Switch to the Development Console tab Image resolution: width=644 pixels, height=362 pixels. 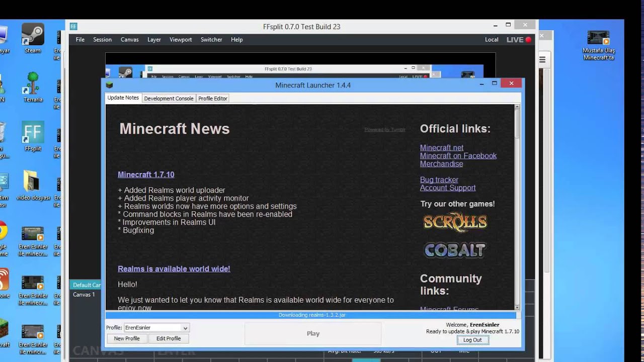tap(169, 99)
